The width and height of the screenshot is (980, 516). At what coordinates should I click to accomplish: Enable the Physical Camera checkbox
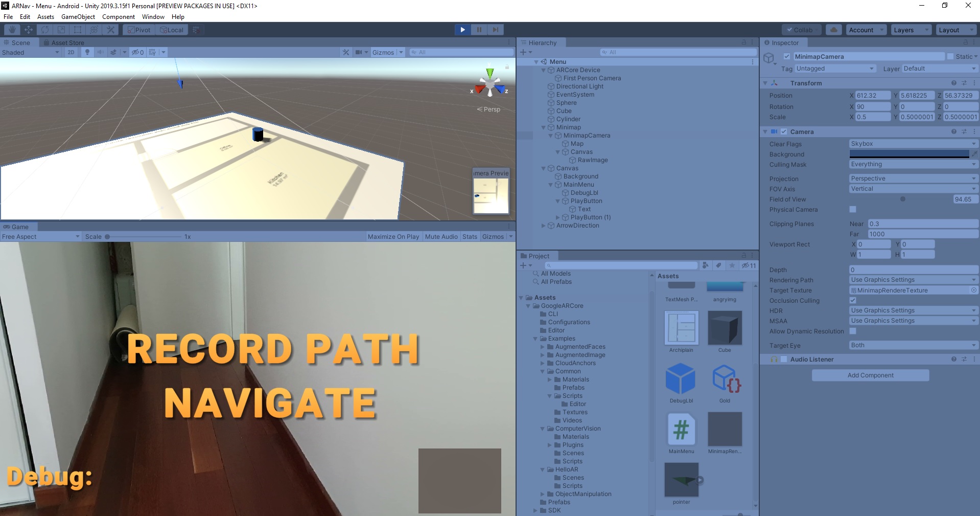[x=852, y=209]
